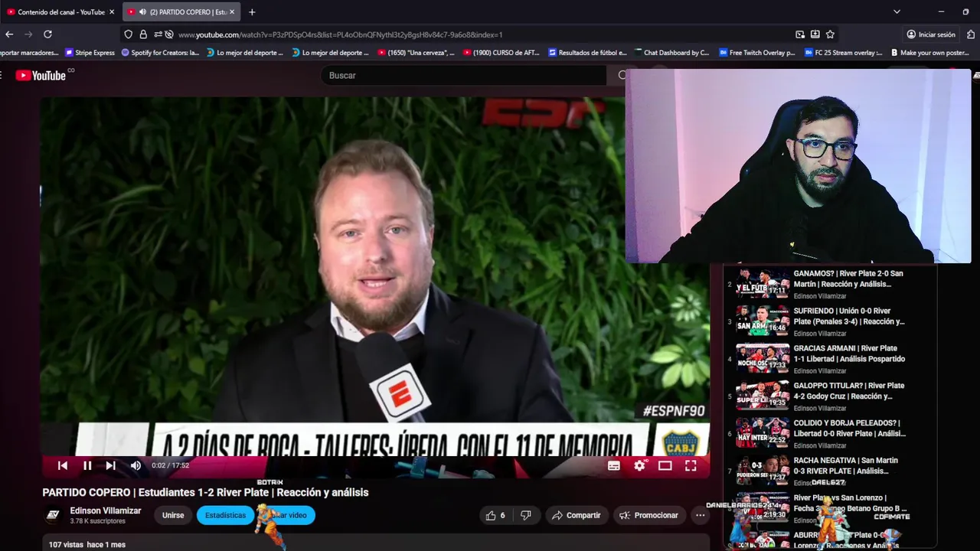Image resolution: width=980 pixels, height=551 pixels.
Task: Focus the Buscar search field
Action: coord(463,75)
